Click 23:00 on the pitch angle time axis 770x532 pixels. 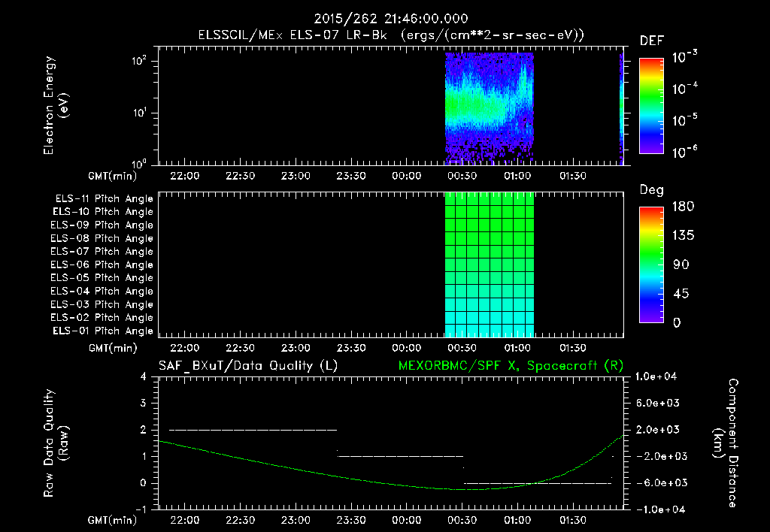pyautogui.click(x=296, y=348)
